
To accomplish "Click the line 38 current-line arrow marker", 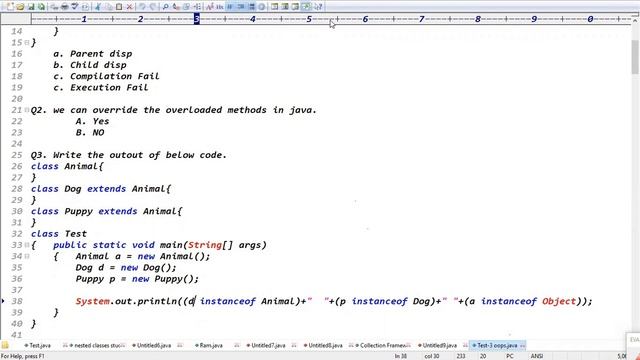I will pyautogui.click(x=3, y=301).
